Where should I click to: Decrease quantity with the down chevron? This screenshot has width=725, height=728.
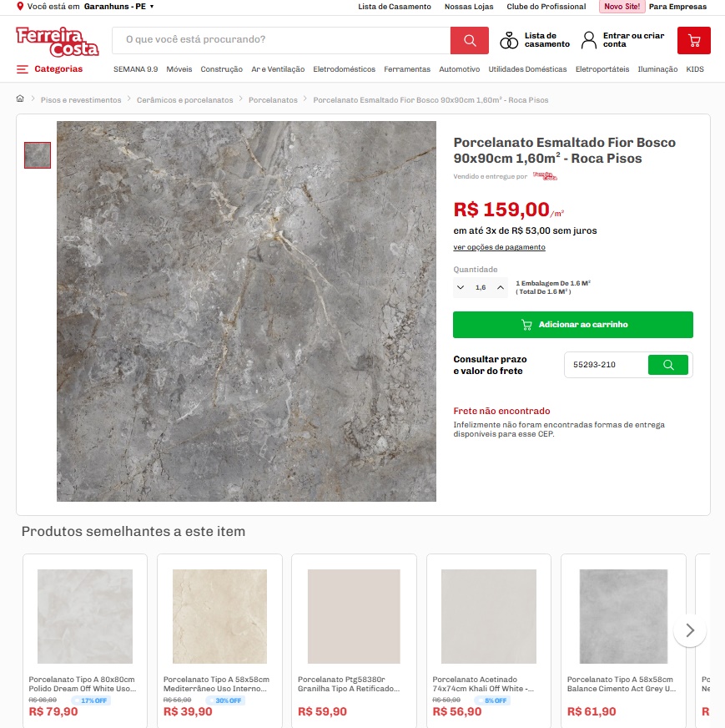point(461,287)
